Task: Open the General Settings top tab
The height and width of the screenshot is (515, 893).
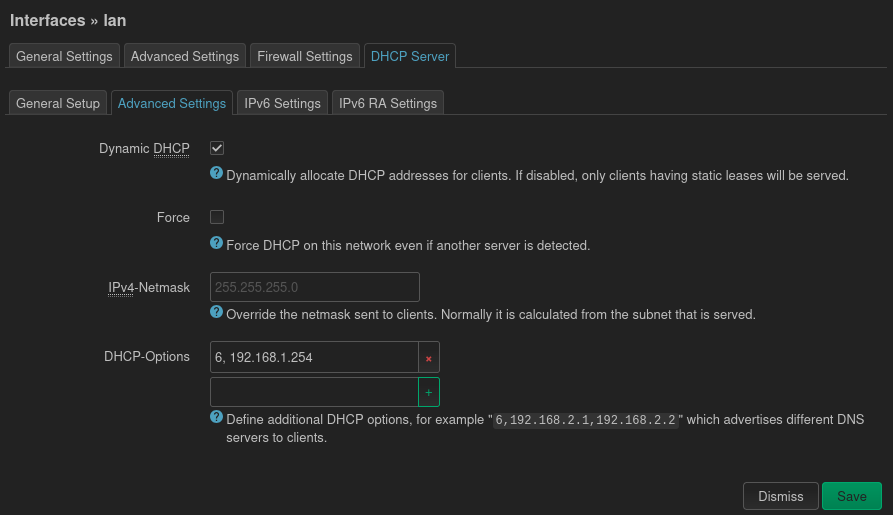Action: coord(66,56)
